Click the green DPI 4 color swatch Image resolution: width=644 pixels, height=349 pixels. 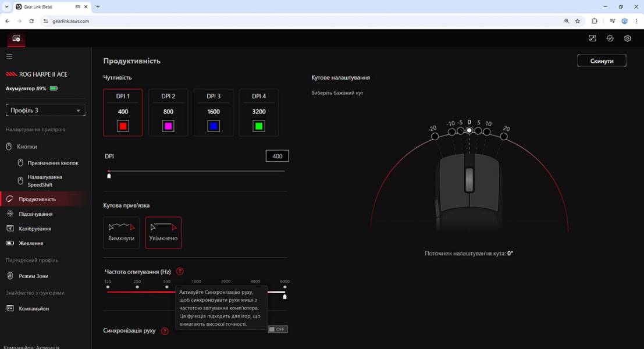(x=259, y=126)
